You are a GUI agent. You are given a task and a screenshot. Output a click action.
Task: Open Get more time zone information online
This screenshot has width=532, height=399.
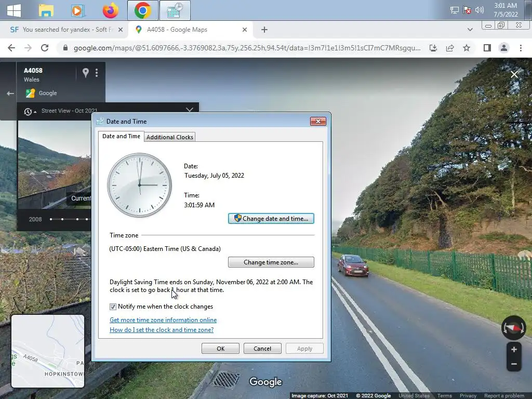pyautogui.click(x=163, y=320)
